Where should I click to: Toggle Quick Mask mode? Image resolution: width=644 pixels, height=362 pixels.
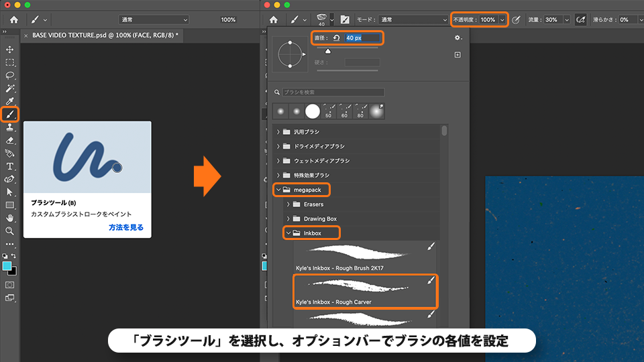click(x=10, y=285)
